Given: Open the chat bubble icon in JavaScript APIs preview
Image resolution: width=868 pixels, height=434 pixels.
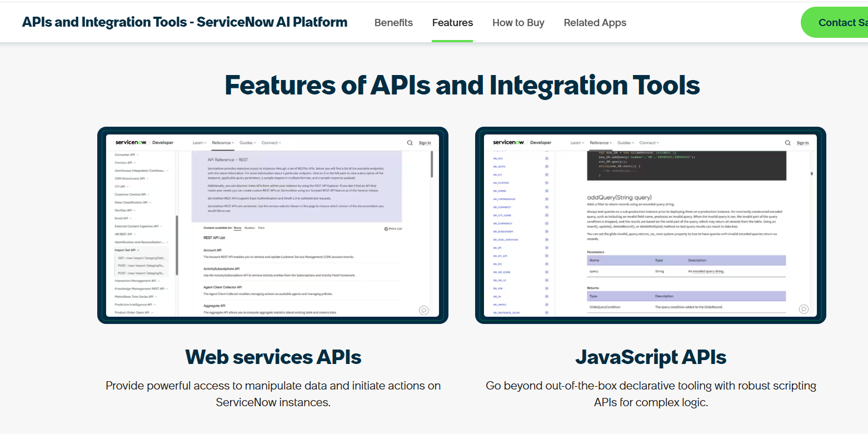Looking at the screenshot, I should point(804,309).
